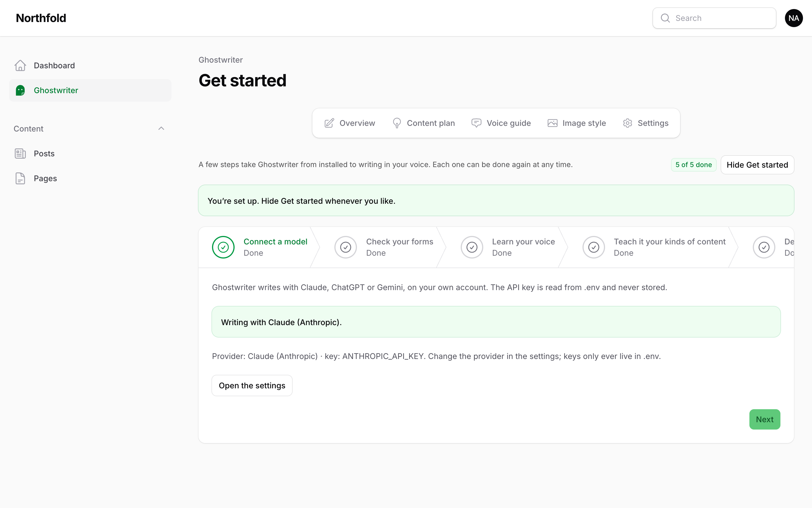The width and height of the screenshot is (812, 508).
Task: Click the Overview pencil icon
Action: point(329,123)
